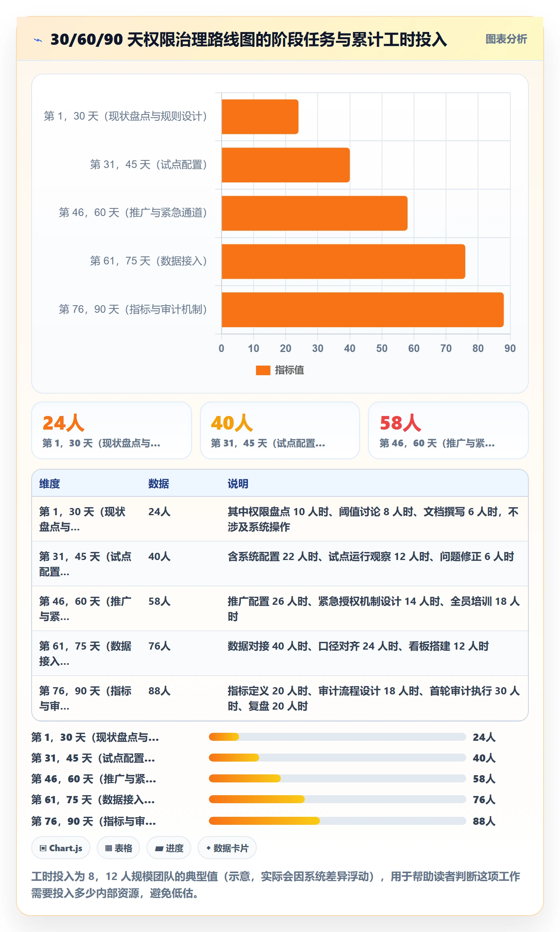
Task: Click the table row label 第 61，75 天（数据接入…
Action: point(85,654)
